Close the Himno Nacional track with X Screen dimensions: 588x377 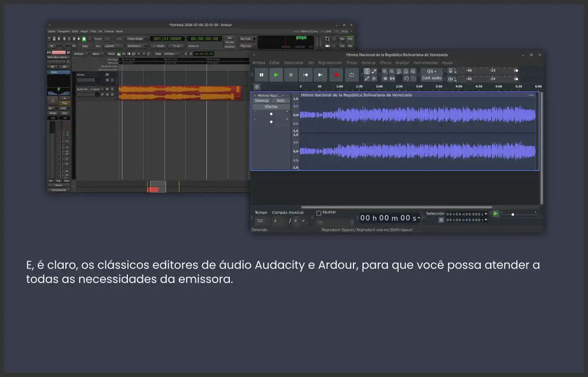point(255,96)
